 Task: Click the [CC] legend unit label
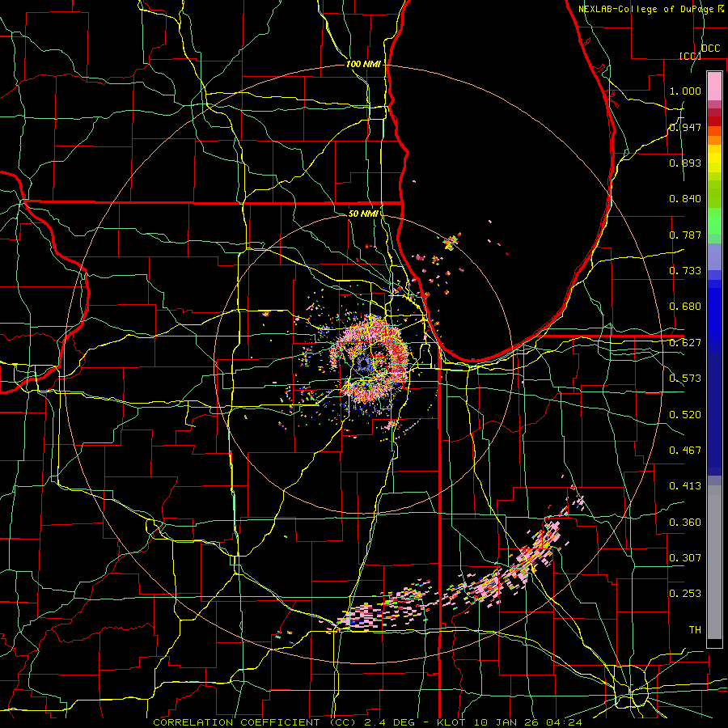[x=691, y=56]
